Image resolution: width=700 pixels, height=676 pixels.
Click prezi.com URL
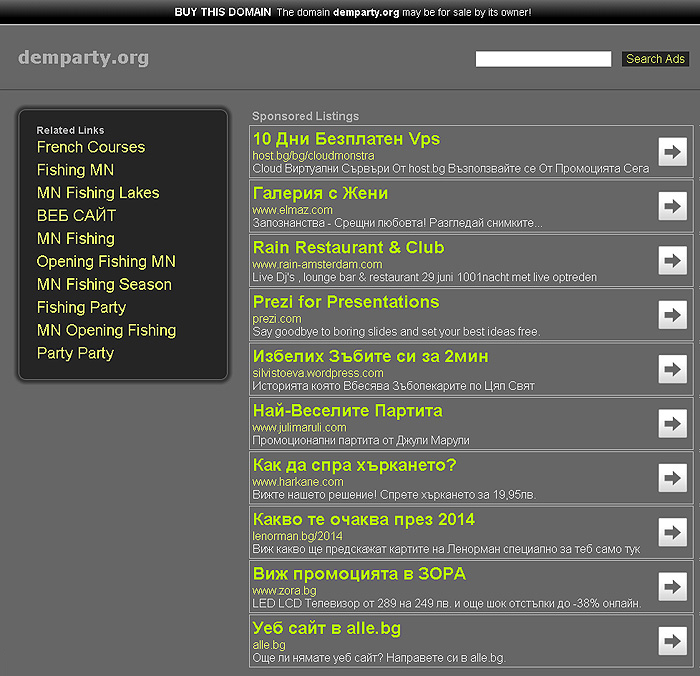[277, 319]
